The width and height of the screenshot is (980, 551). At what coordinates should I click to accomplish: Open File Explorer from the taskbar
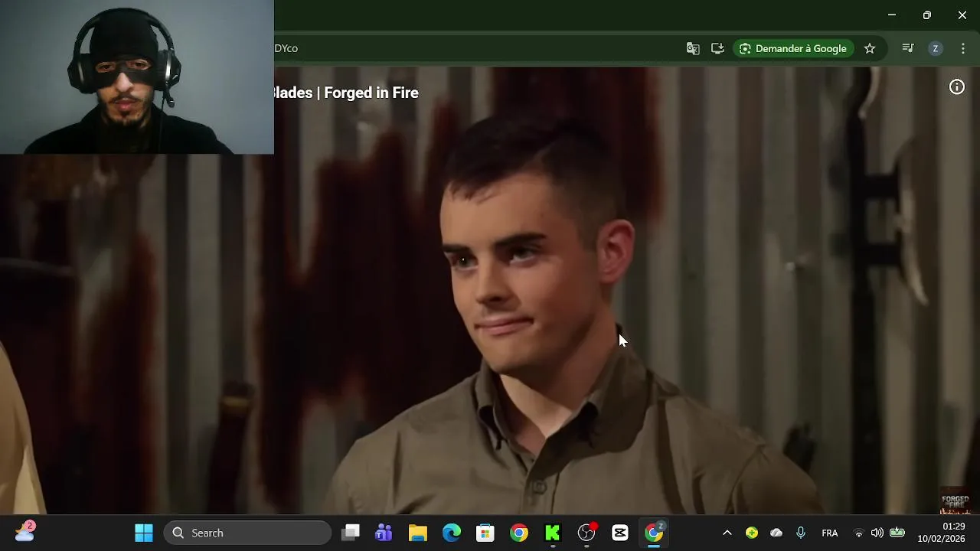point(417,533)
